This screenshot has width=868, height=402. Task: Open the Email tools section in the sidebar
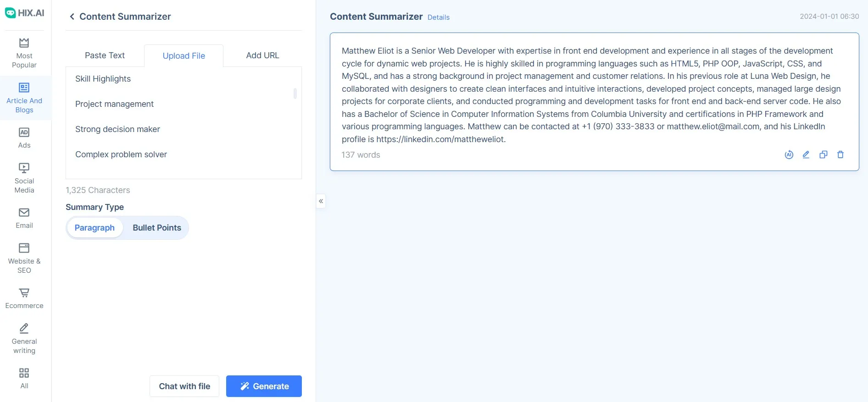(24, 217)
